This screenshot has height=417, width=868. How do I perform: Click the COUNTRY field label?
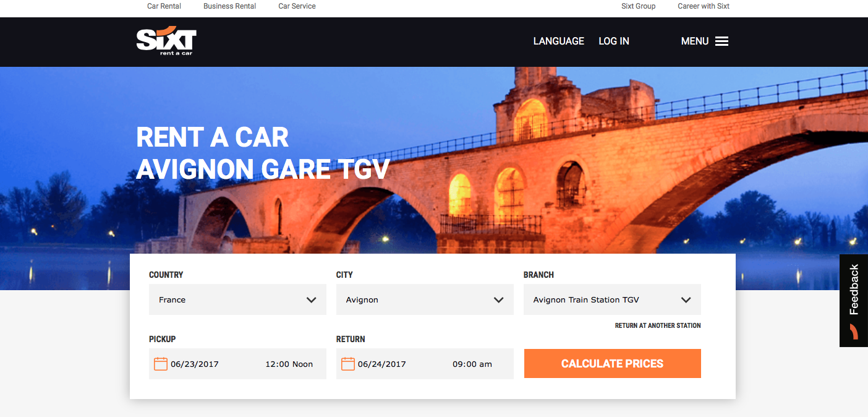click(x=166, y=275)
